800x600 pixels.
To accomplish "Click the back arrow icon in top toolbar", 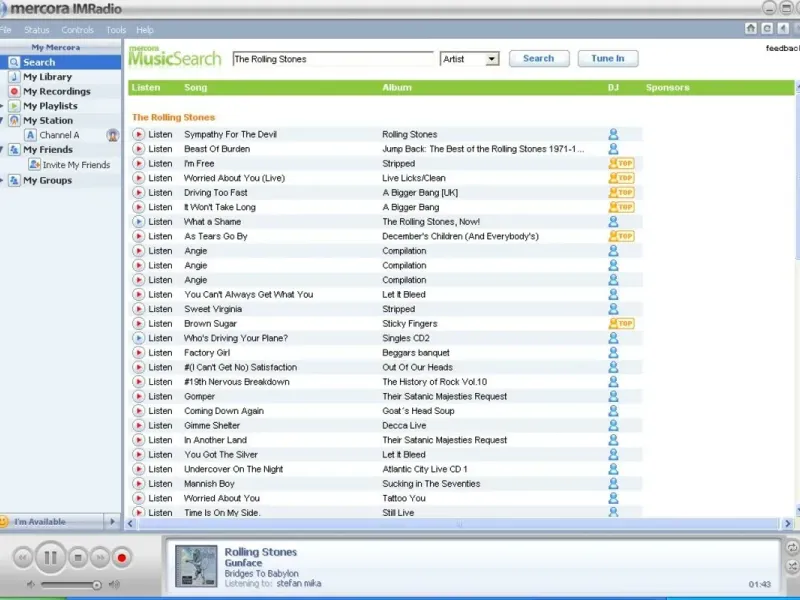I will pos(783,29).
